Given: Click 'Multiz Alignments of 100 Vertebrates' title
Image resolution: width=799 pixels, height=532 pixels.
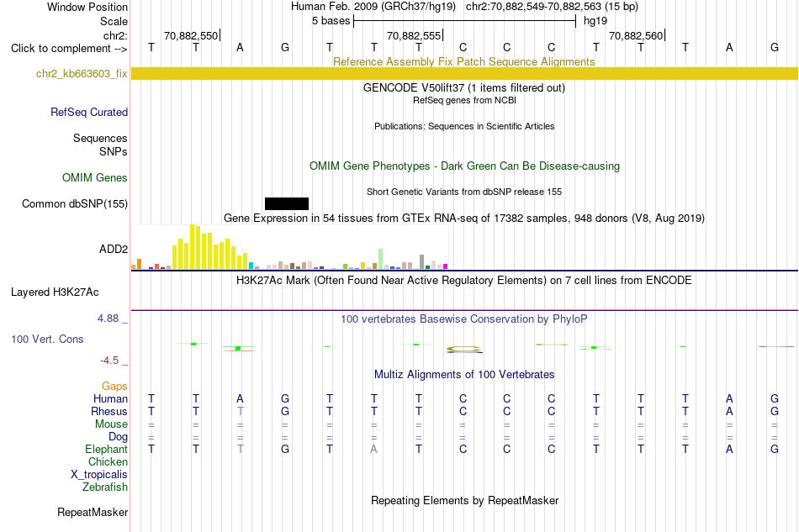Looking at the screenshot, I should click(464, 375).
